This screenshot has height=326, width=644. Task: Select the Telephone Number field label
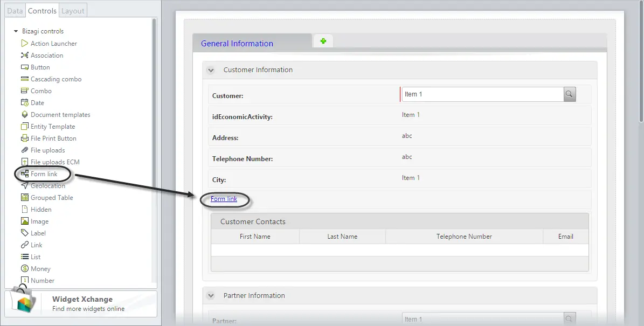pyautogui.click(x=243, y=159)
